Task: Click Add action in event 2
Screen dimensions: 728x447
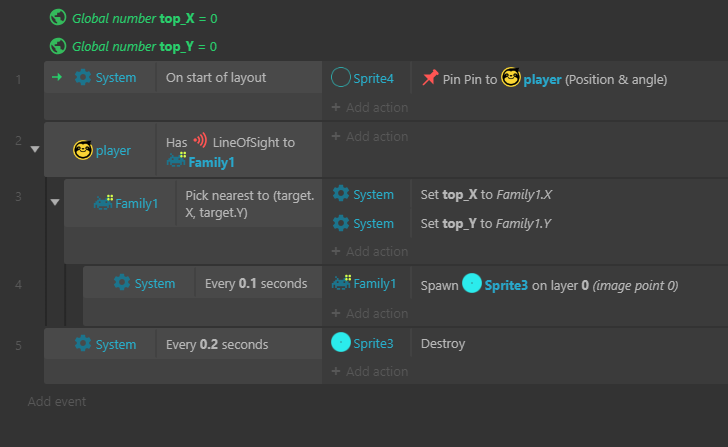Action: [x=370, y=136]
